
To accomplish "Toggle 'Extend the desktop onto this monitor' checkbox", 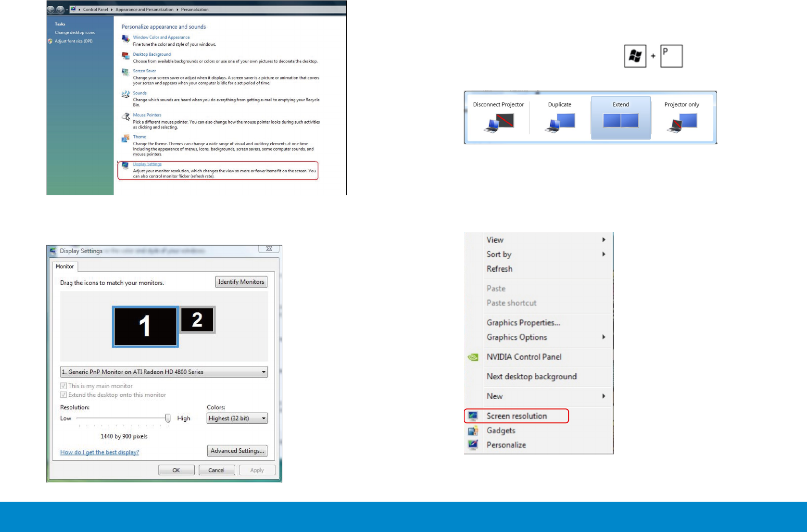I will click(x=63, y=395).
